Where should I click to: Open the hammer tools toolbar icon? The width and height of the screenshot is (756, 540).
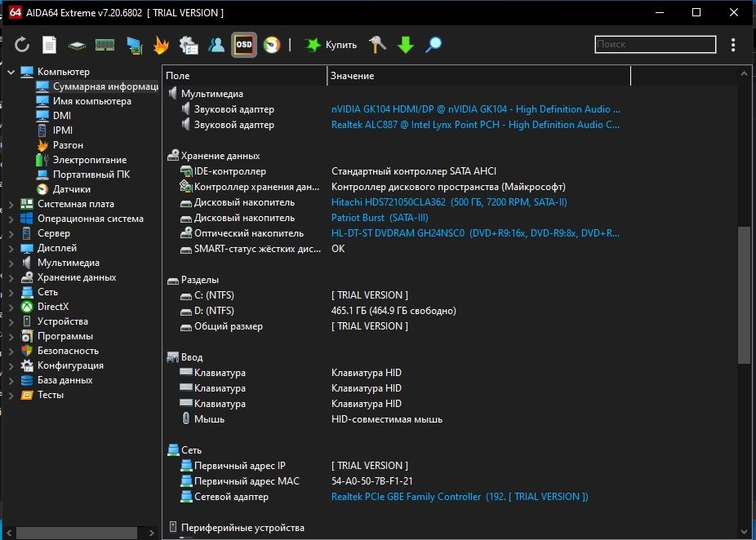pyautogui.click(x=377, y=45)
